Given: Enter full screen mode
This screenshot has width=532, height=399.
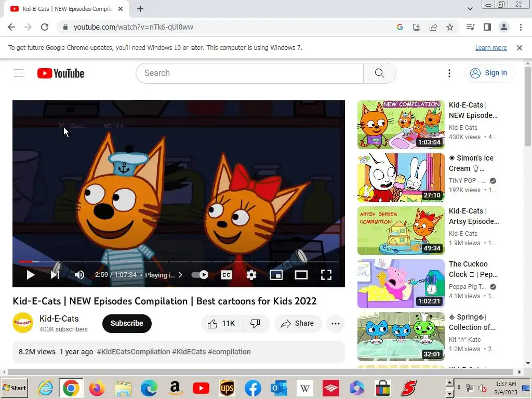Looking at the screenshot, I should point(326,275).
